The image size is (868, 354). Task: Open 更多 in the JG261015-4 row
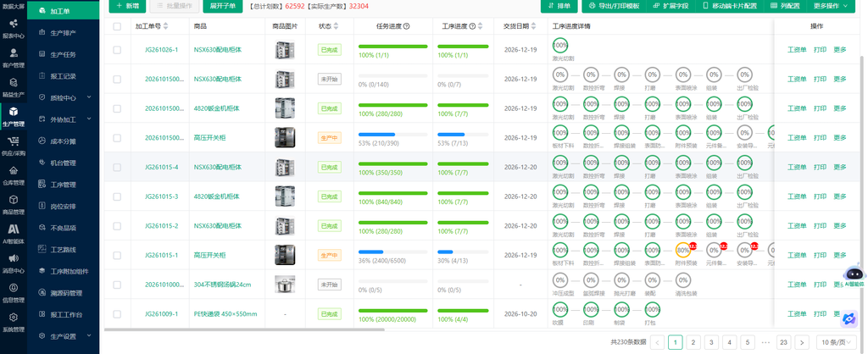pyautogui.click(x=840, y=167)
